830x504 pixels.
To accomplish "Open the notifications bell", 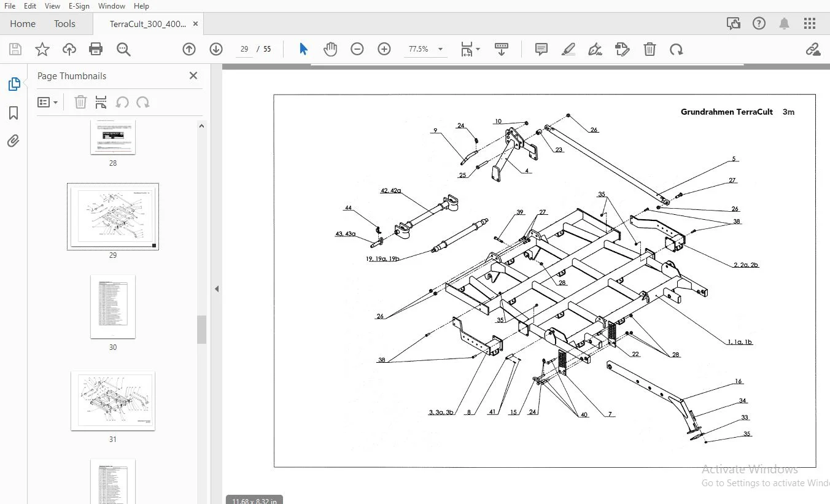I will click(x=784, y=24).
